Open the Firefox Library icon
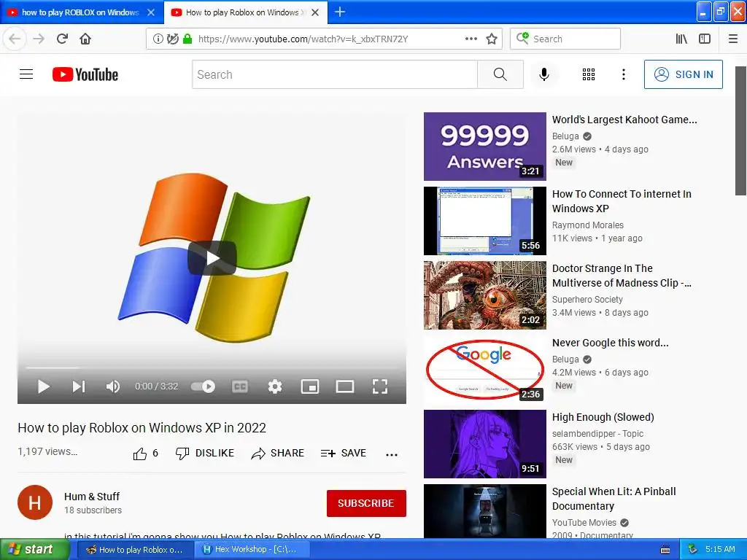Image resolution: width=747 pixels, height=560 pixels. point(681,39)
